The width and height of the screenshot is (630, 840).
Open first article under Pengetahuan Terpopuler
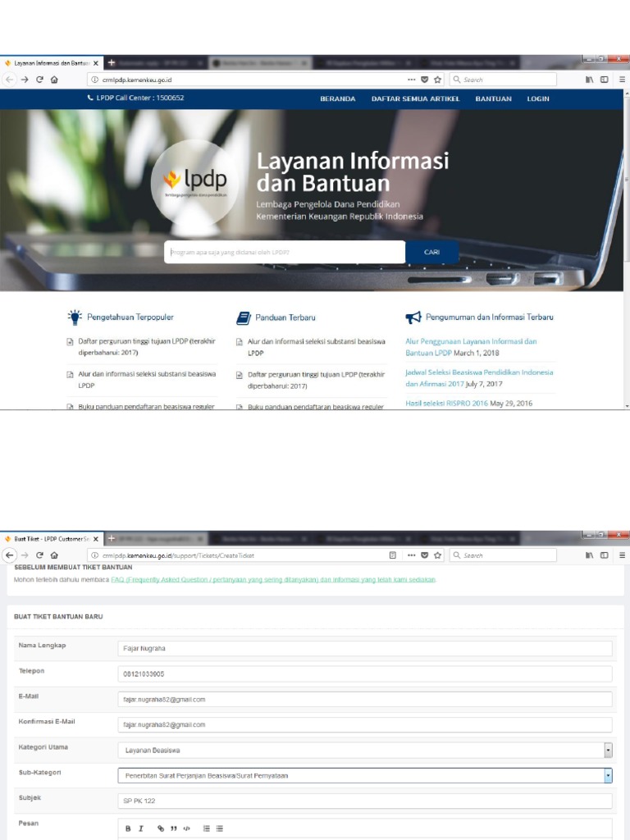[147, 347]
